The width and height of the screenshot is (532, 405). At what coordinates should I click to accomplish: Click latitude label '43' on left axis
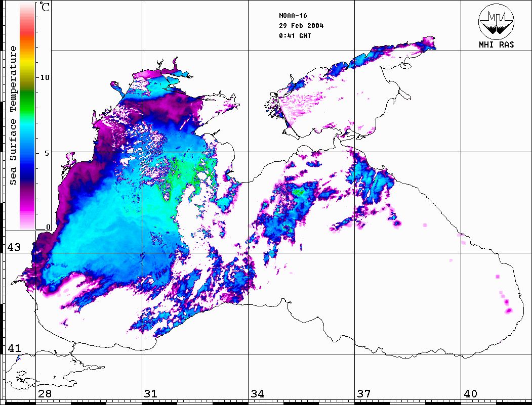pyautogui.click(x=14, y=247)
